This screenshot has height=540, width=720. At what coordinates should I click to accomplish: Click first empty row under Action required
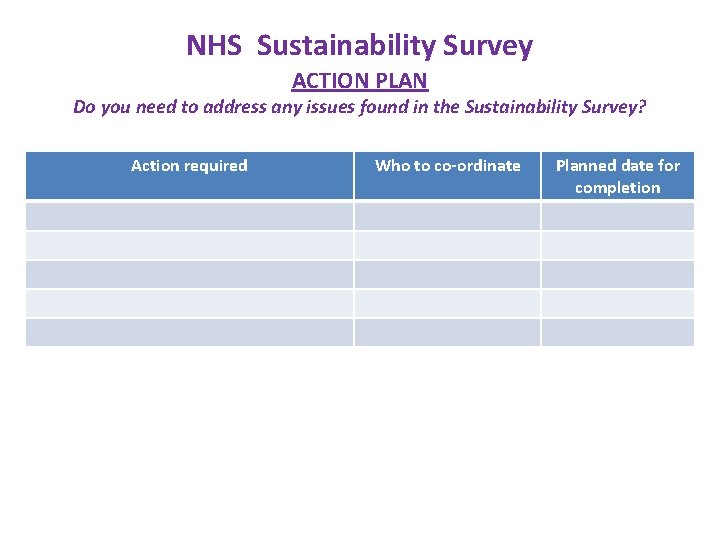point(189,216)
